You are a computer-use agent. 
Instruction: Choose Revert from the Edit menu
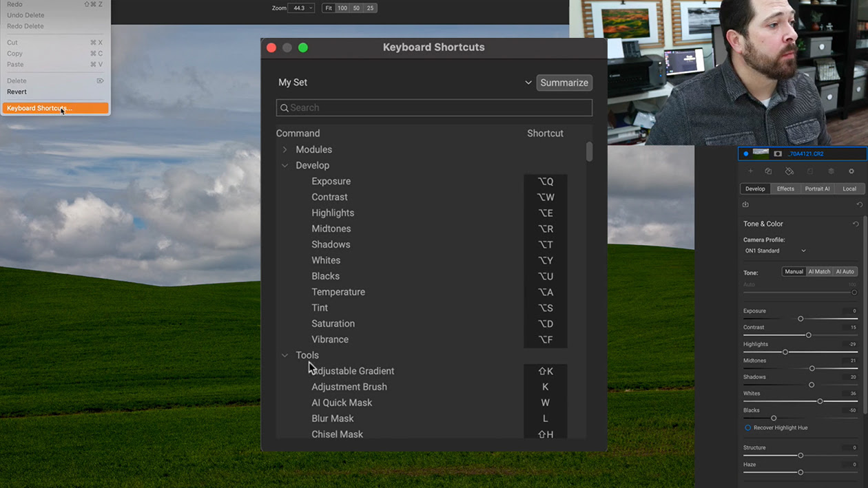click(17, 92)
